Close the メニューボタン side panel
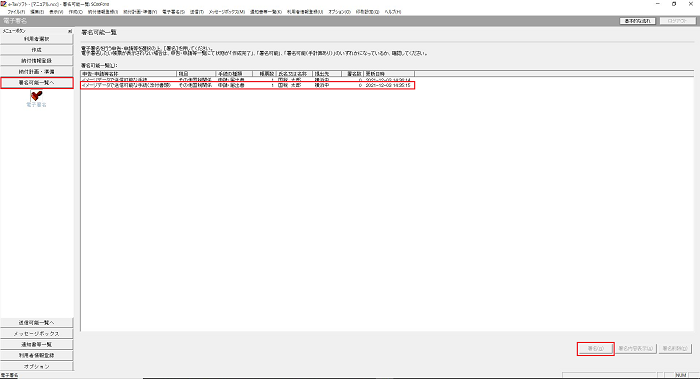The image size is (700, 379). [x=70, y=31]
